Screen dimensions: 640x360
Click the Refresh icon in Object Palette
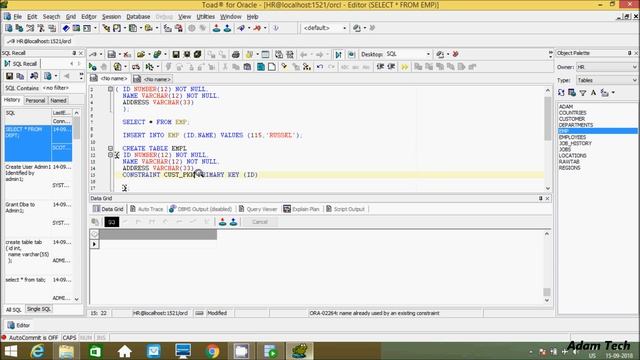coord(561,93)
